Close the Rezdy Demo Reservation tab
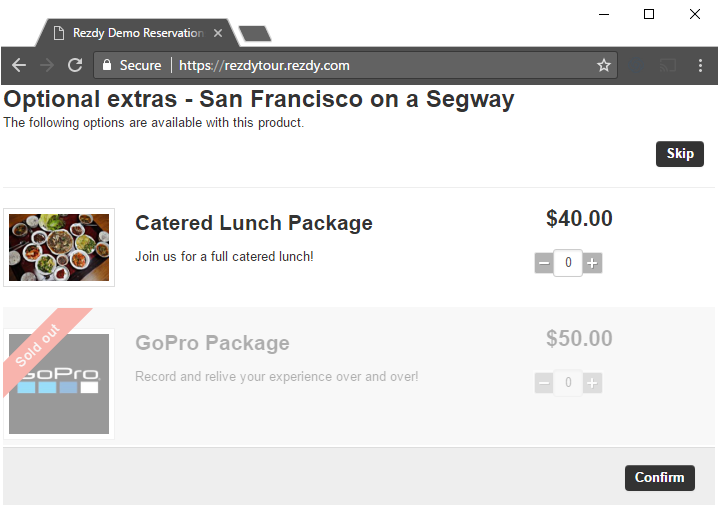718x505 pixels. (x=218, y=33)
